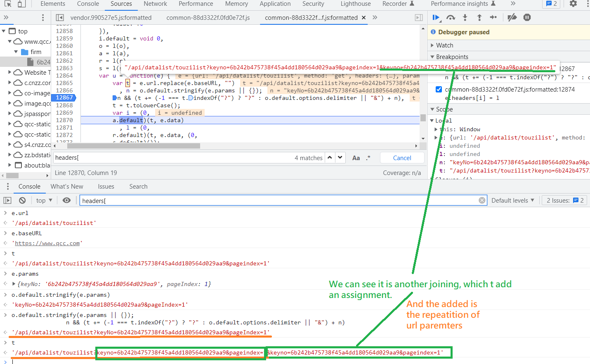590x364 pixels.
Task: Open DevTools settings gear
Action: point(573,4)
